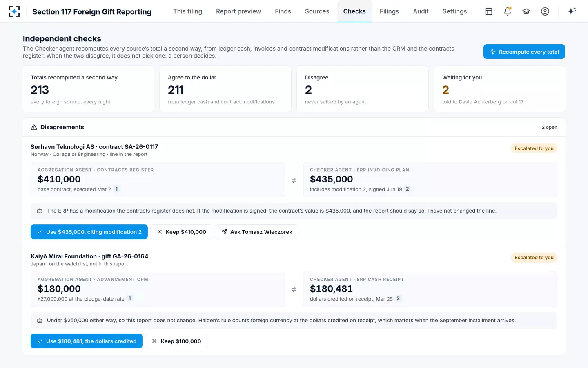This screenshot has height=368, width=588.
Task: Choose Keep $180,000
Action: (176, 341)
